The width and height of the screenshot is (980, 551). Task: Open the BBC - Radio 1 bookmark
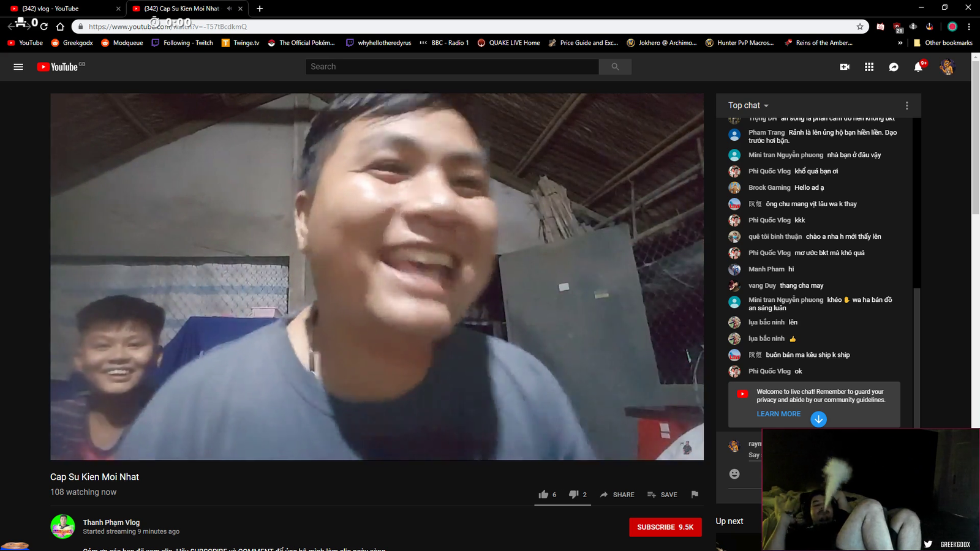tap(444, 43)
